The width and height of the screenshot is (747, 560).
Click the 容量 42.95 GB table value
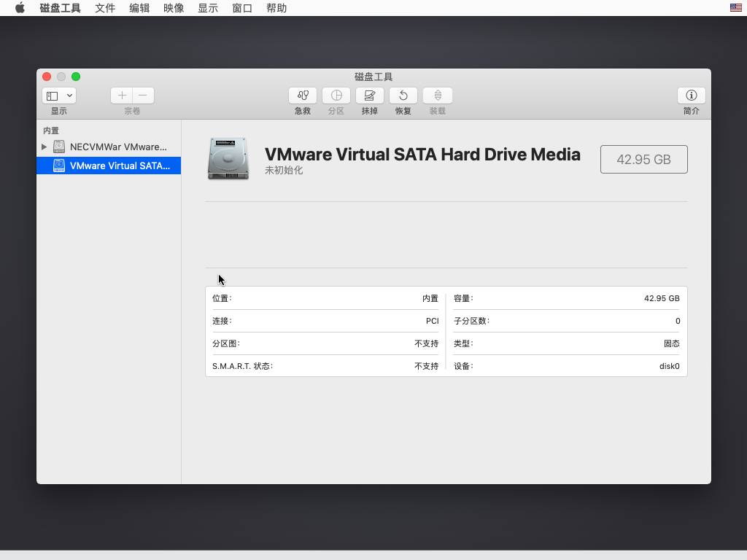662,298
